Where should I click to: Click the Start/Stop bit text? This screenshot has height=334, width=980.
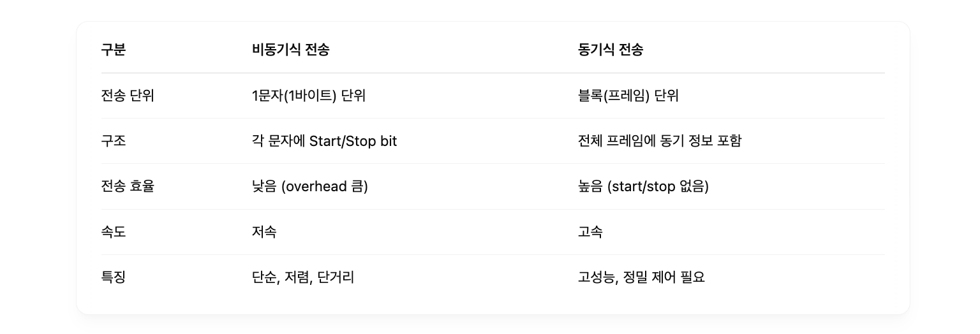(x=353, y=141)
